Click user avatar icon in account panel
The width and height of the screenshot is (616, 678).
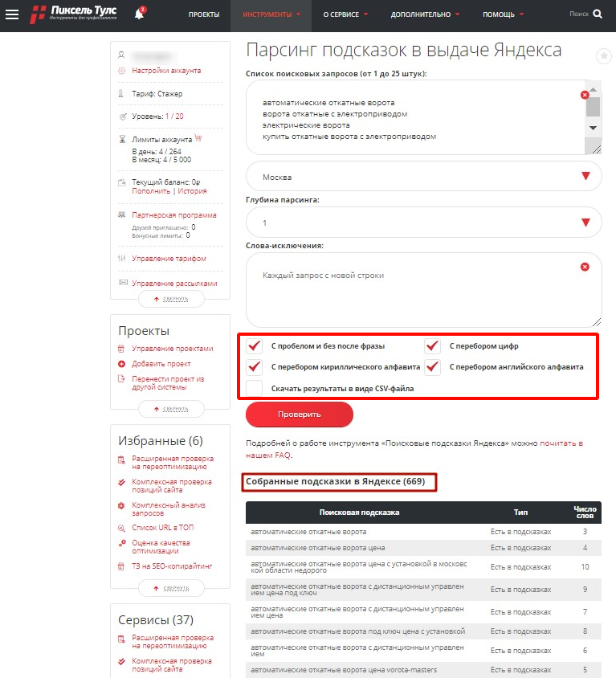pos(121,55)
